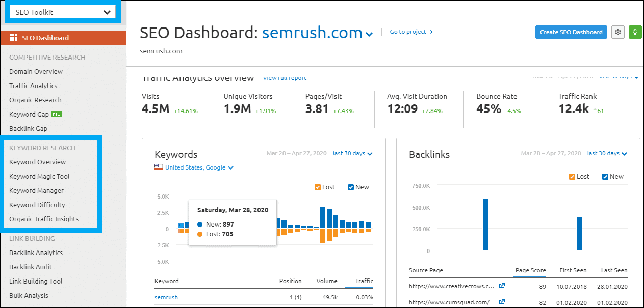Uncheck the Lost checkbox in the Keywords panel

click(x=317, y=187)
